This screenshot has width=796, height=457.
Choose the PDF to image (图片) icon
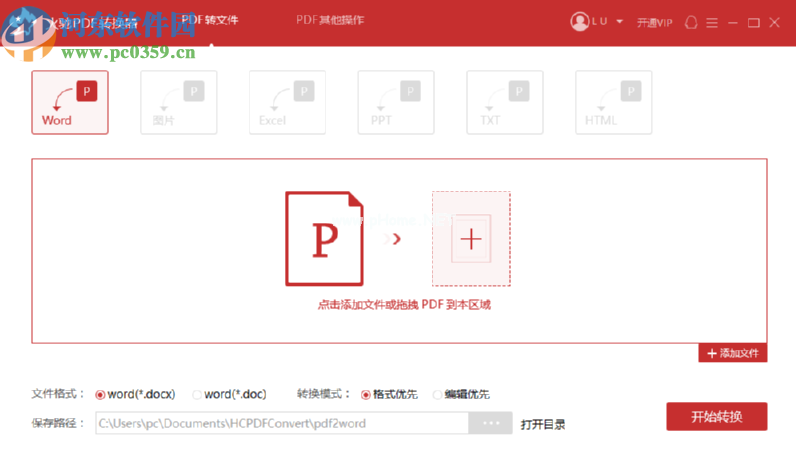[x=178, y=102]
